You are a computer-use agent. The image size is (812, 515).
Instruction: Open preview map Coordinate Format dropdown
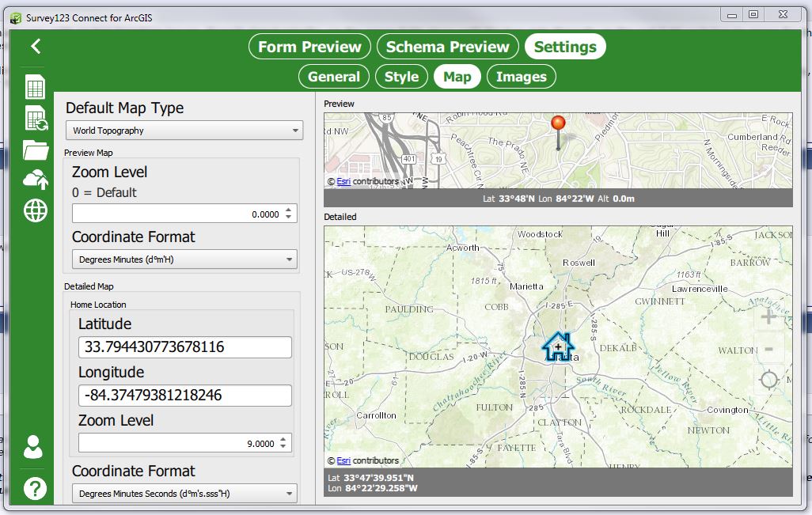point(184,259)
